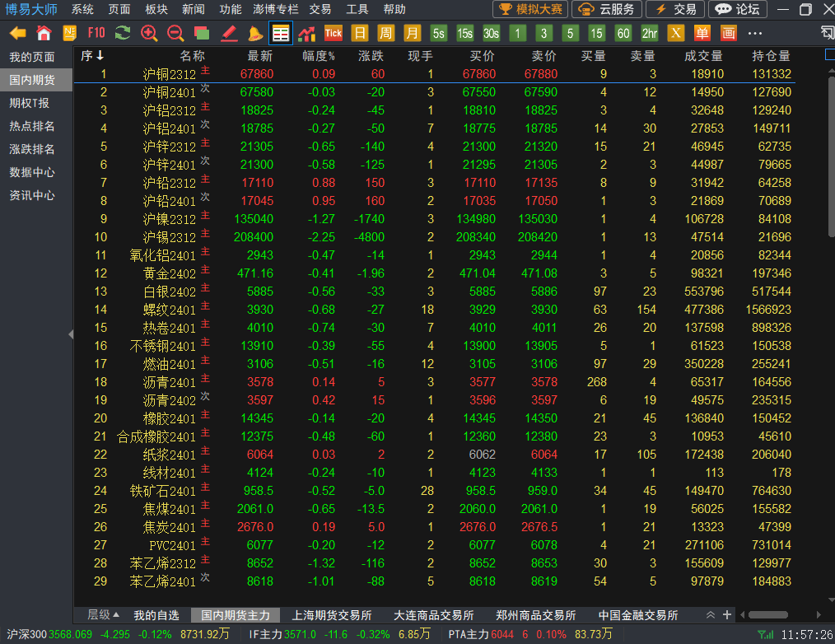Select the 15-minute period button
835x644 pixels.
(596, 33)
